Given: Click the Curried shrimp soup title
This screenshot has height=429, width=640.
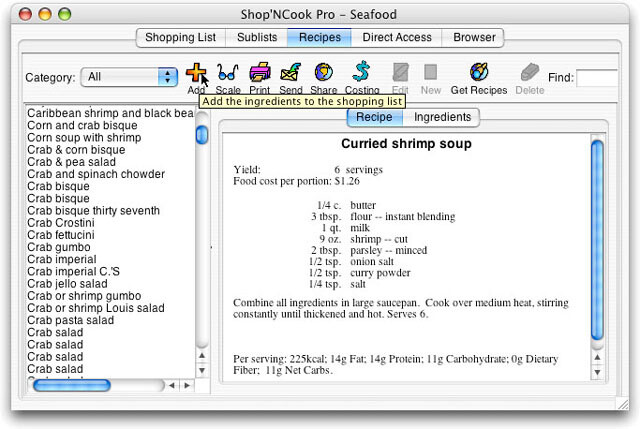Looking at the screenshot, I should point(406,144).
